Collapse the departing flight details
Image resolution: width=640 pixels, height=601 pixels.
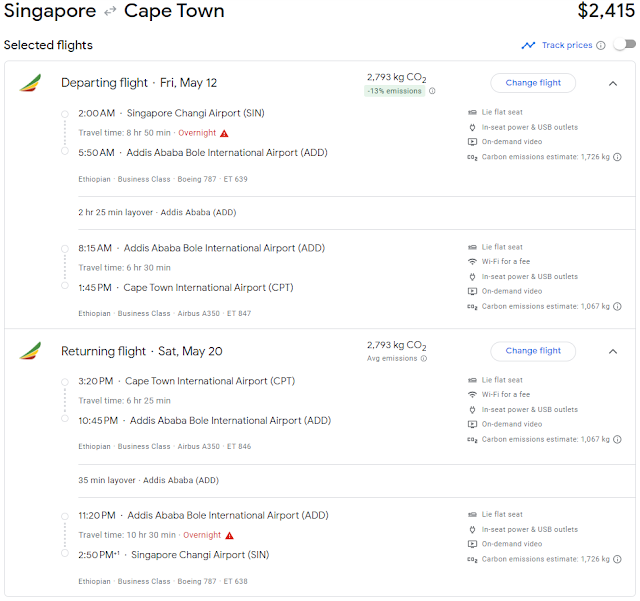[613, 83]
